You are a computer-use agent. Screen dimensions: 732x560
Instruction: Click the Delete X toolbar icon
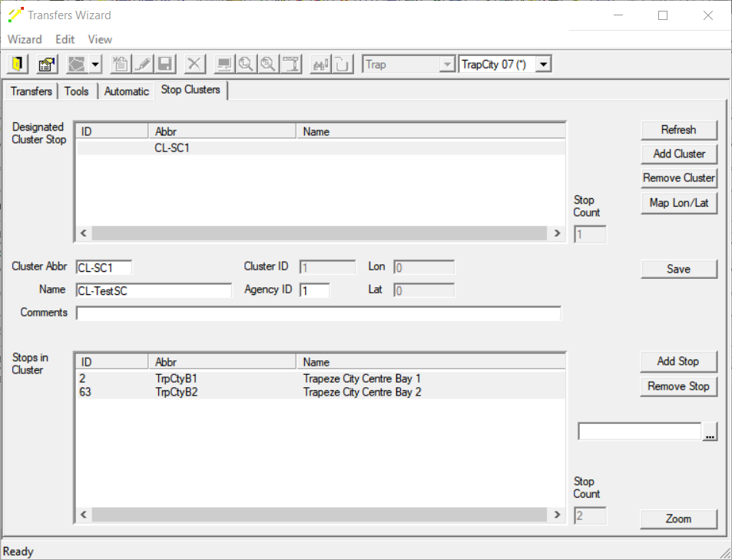click(x=194, y=64)
